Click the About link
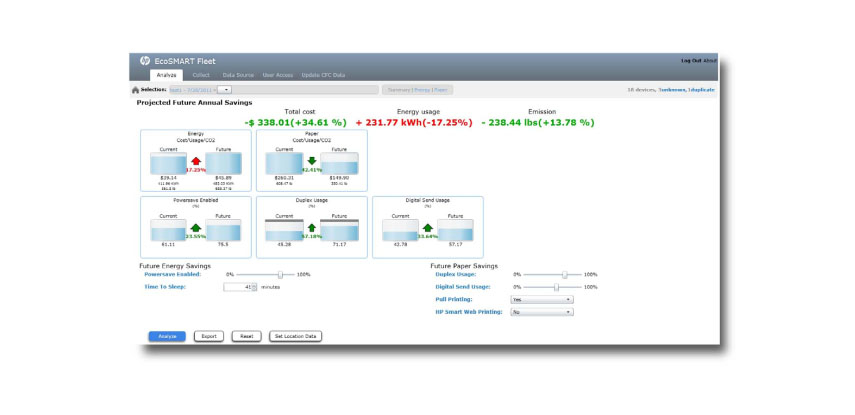The height and width of the screenshot is (415, 855). tap(710, 61)
